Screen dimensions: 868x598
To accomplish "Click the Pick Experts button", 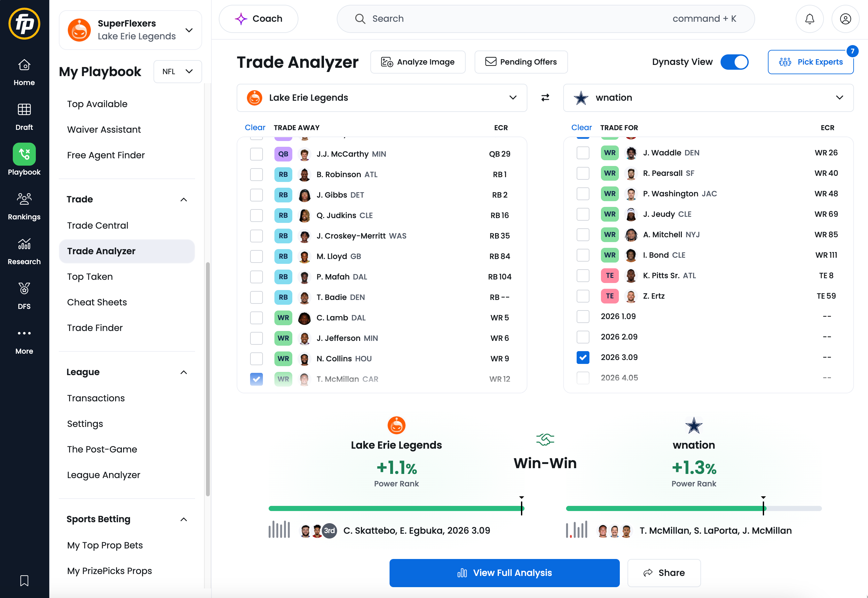I will [811, 62].
